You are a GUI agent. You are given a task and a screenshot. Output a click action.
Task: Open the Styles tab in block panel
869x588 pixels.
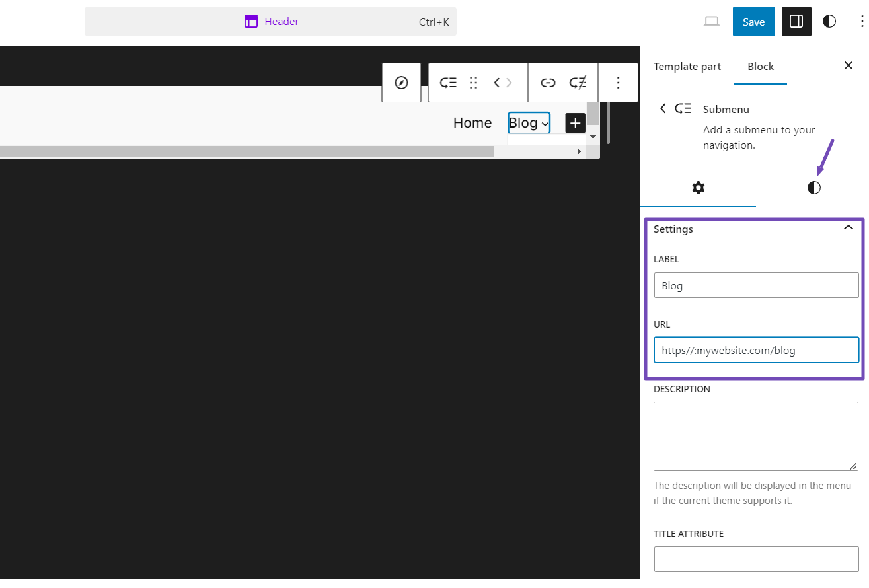coord(814,188)
